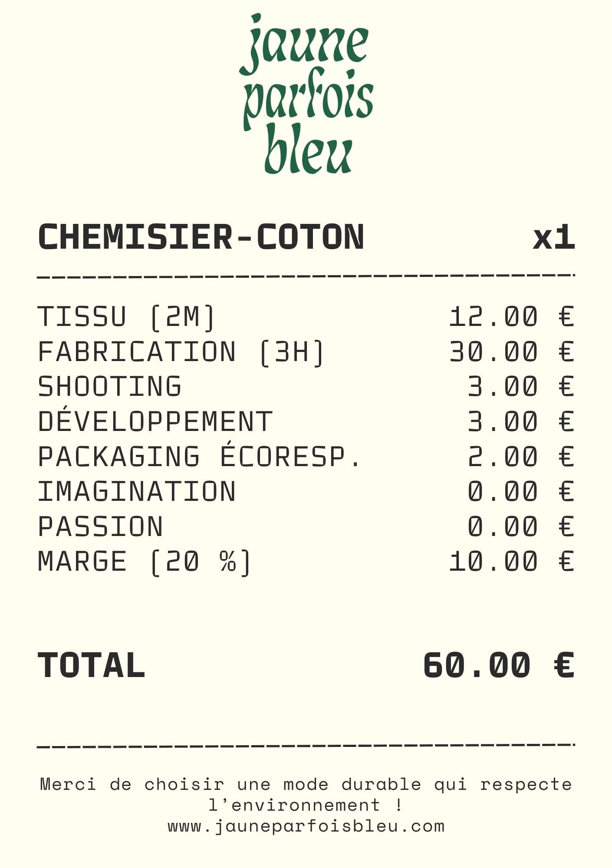Click the 12.00 € fabric price

click(x=511, y=317)
